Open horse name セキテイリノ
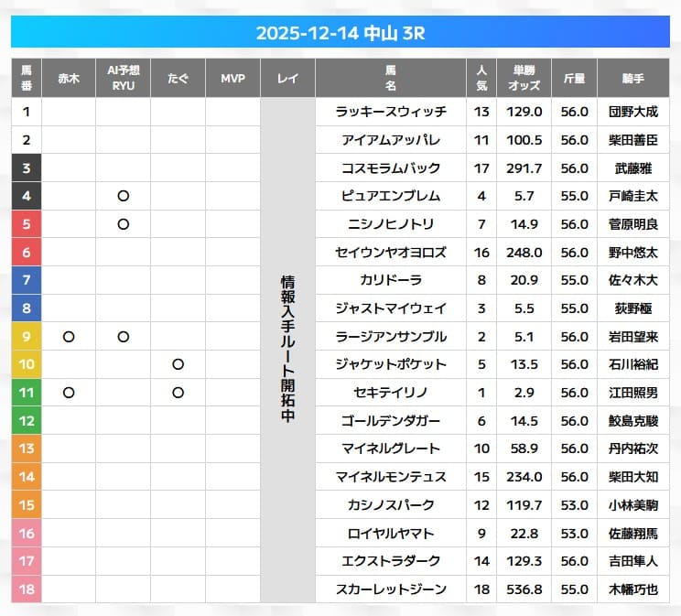 click(390, 393)
